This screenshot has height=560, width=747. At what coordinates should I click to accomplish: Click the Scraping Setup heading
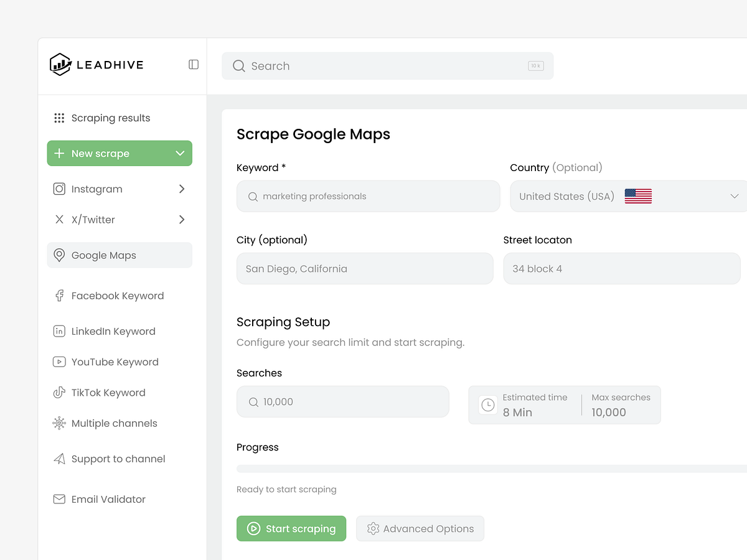click(x=283, y=322)
